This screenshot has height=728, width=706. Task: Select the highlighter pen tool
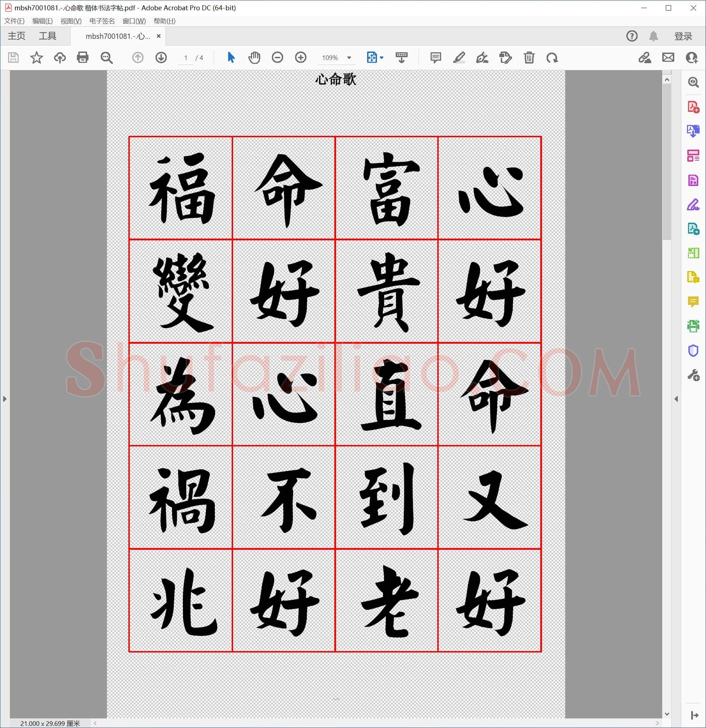459,58
